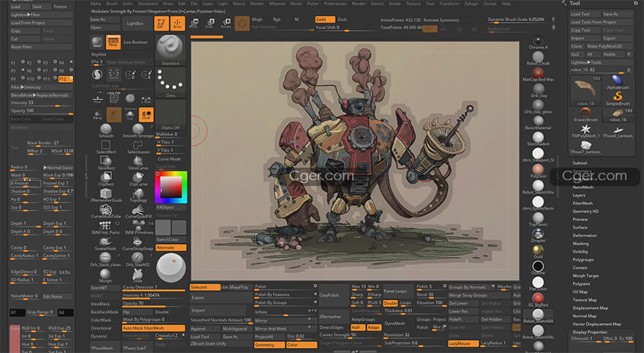Screen dimensions: 644x353
Task: Toggle Double in Panel Loops
Action: 390,303
